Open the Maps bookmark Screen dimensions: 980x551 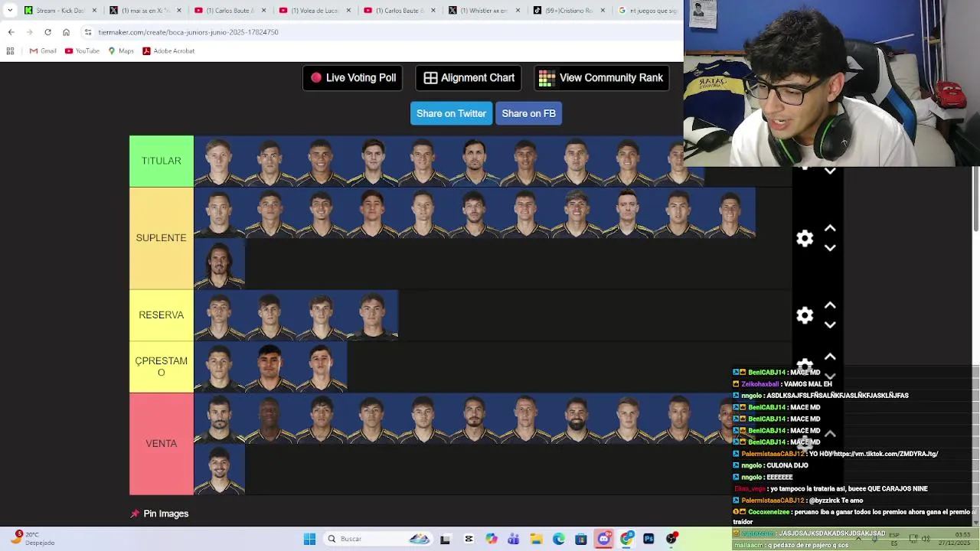pos(121,51)
